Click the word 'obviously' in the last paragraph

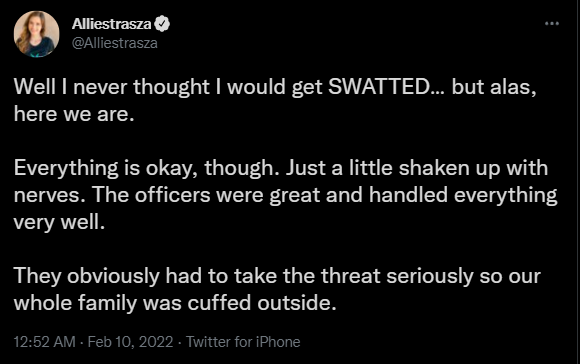(x=113, y=277)
